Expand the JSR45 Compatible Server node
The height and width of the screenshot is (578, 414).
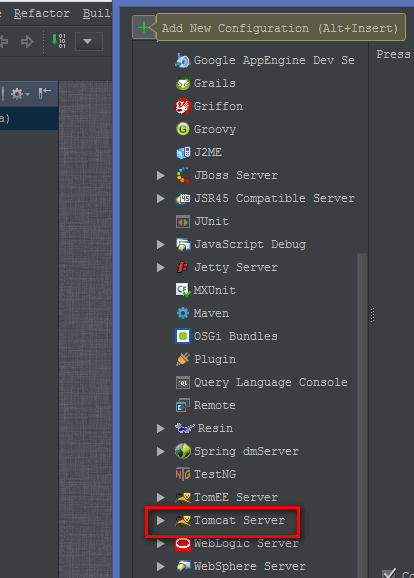[x=161, y=198]
